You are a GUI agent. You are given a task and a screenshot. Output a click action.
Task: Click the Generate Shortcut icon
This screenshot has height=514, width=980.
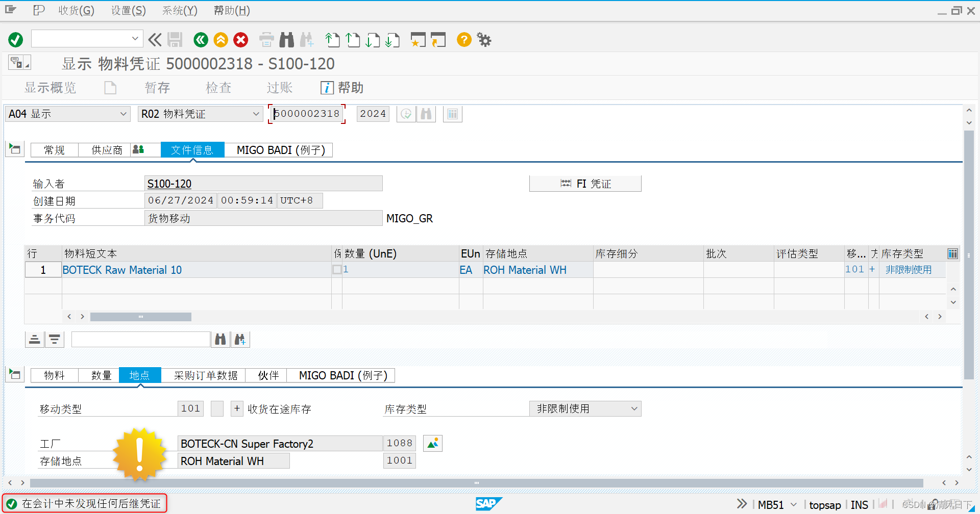click(438, 39)
